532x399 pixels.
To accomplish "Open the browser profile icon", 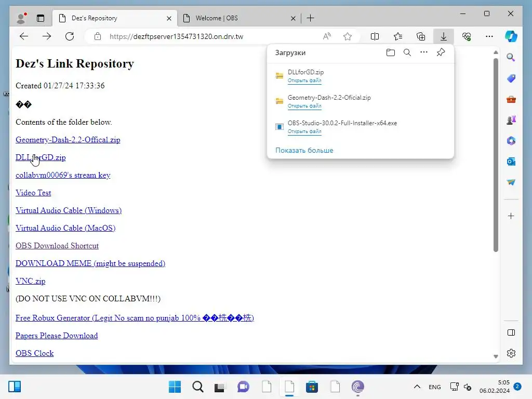I will [21, 18].
